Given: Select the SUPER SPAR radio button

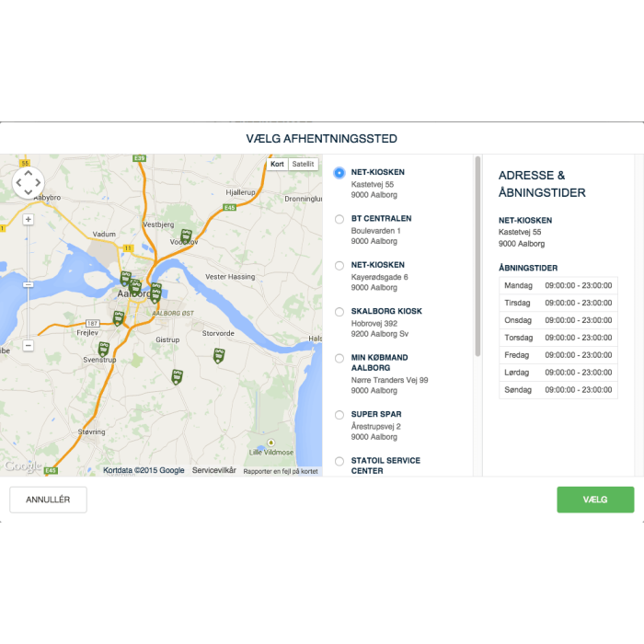Looking at the screenshot, I should pos(339,415).
